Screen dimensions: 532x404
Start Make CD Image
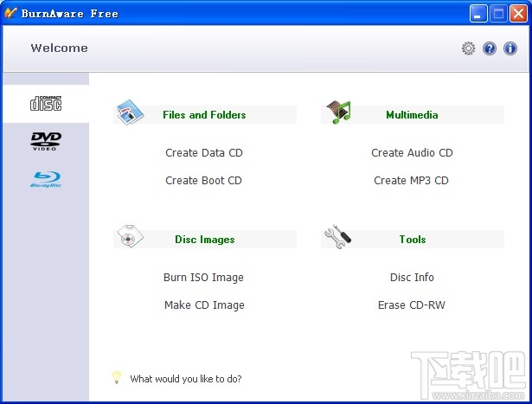coord(204,305)
